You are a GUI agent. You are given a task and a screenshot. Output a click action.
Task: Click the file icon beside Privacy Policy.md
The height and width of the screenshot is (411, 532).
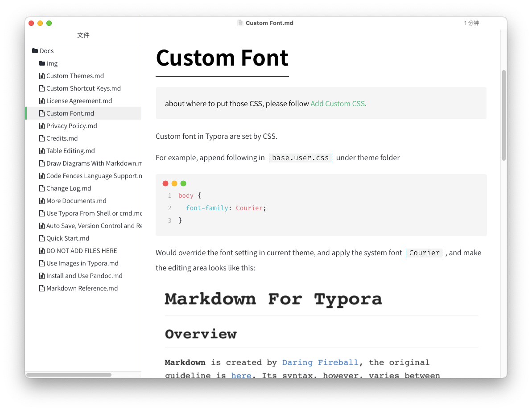(x=42, y=126)
